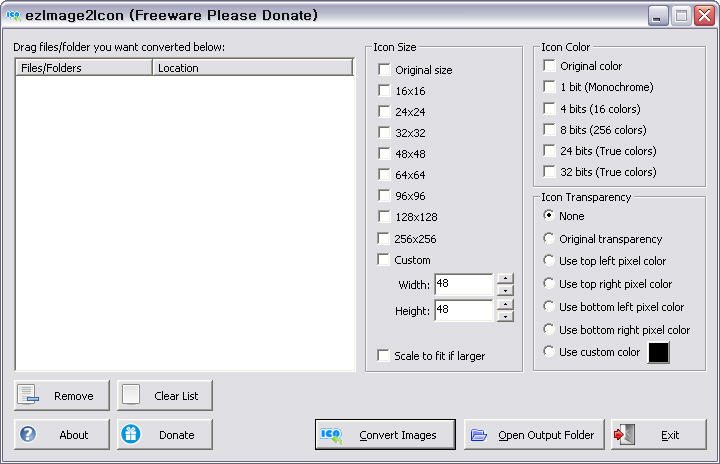Screen dimensions: 720x464
Task: Minimize the ezImage2Icon window
Action: [658, 17]
